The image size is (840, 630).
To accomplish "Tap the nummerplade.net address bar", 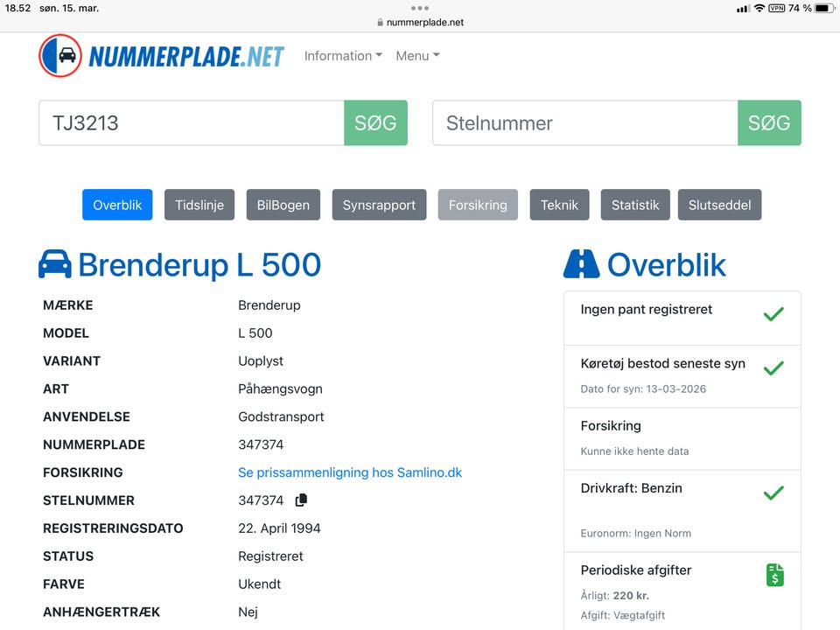I will pyautogui.click(x=420, y=23).
